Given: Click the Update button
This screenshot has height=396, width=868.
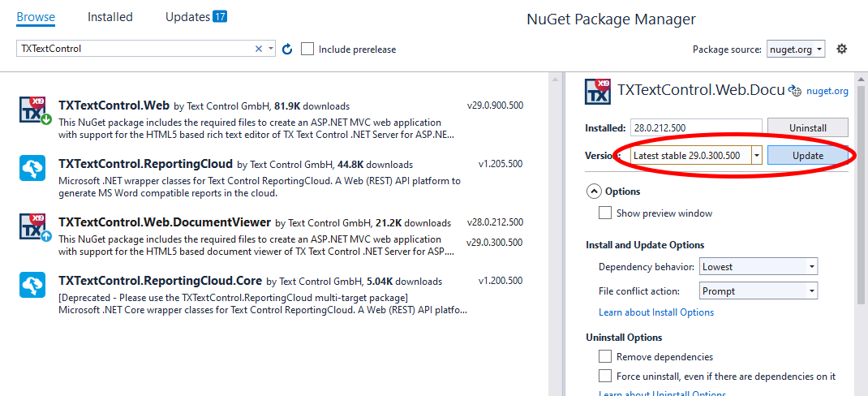Looking at the screenshot, I should [x=808, y=156].
